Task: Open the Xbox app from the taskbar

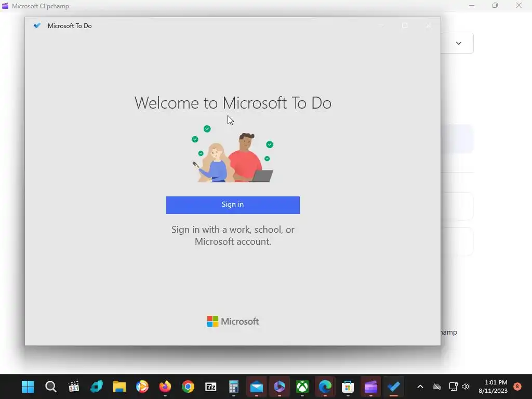Action: [x=302, y=387]
